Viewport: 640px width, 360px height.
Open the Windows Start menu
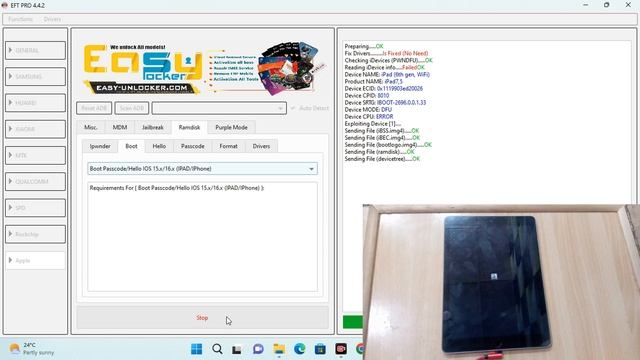(196, 349)
